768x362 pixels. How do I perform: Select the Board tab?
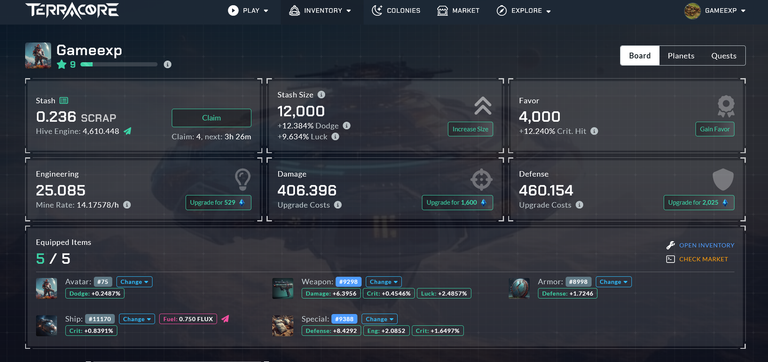[x=640, y=56]
